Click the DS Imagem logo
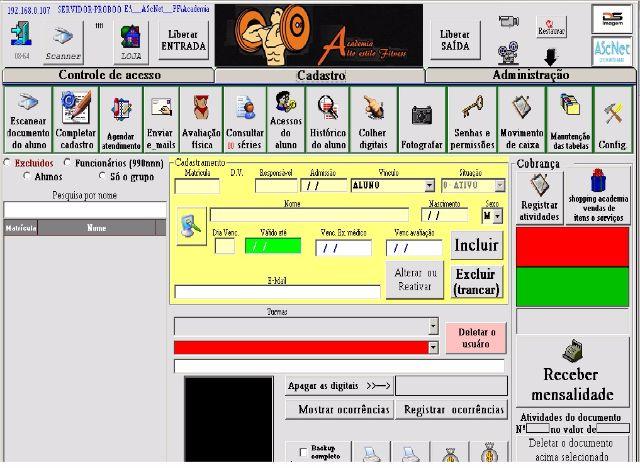 coord(612,19)
